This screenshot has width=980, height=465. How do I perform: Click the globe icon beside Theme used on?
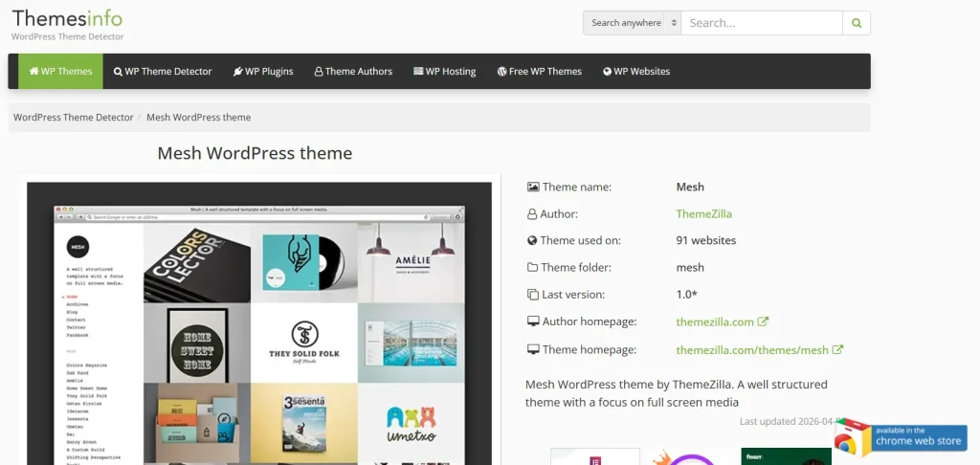pyautogui.click(x=532, y=240)
